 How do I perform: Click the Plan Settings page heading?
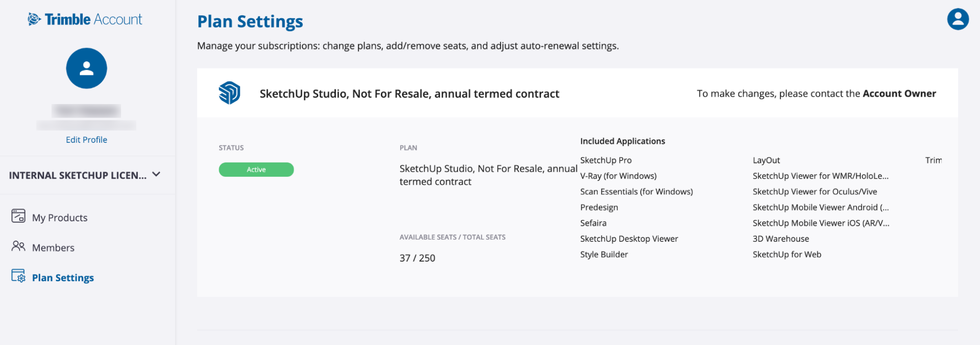click(x=250, y=22)
